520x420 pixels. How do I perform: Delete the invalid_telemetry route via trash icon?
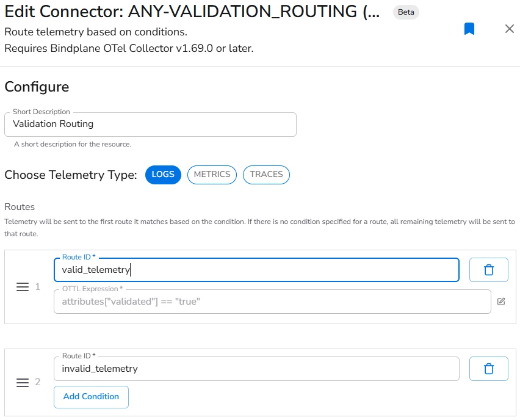tap(488, 368)
